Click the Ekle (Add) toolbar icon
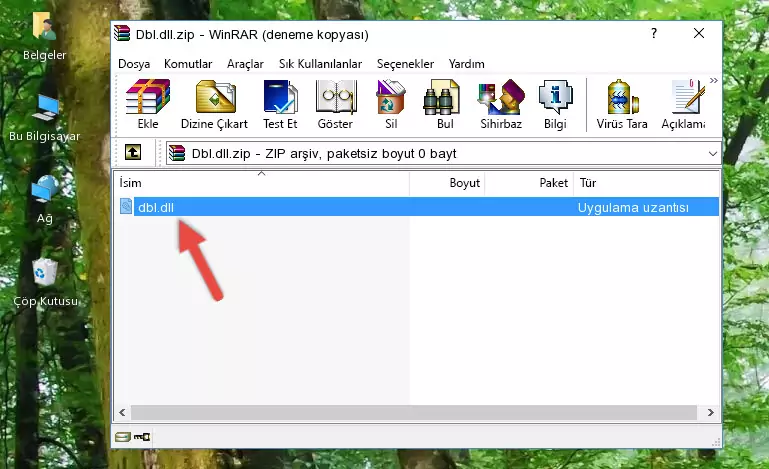The image size is (769, 469). pos(148,104)
